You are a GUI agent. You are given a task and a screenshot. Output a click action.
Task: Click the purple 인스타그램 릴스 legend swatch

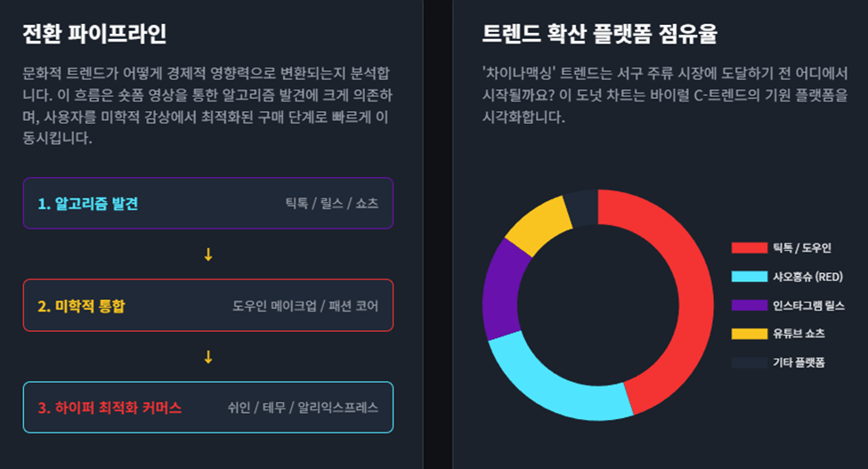(749, 305)
